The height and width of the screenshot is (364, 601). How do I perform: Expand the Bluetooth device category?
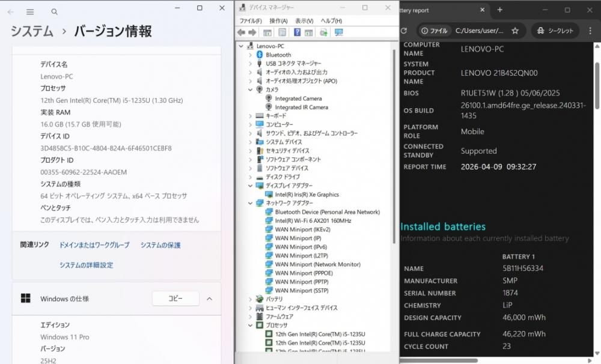click(251, 55)
